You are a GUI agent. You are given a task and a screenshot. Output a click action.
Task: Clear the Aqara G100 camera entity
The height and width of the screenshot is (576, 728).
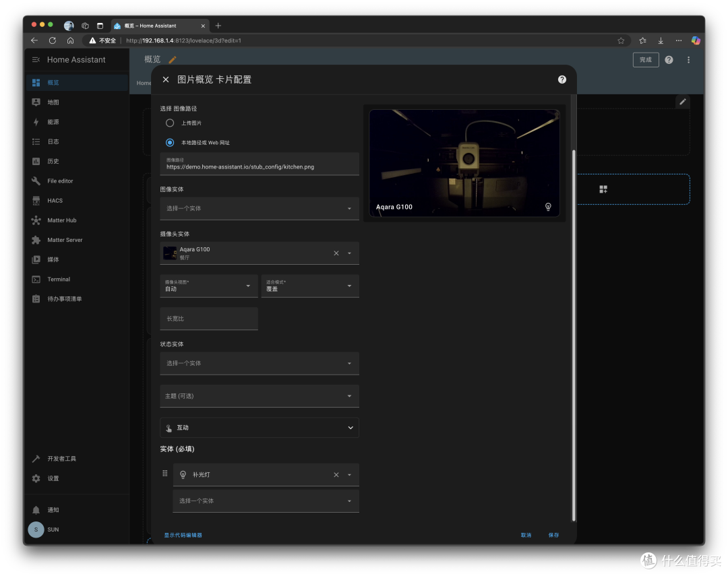point(336,253)
